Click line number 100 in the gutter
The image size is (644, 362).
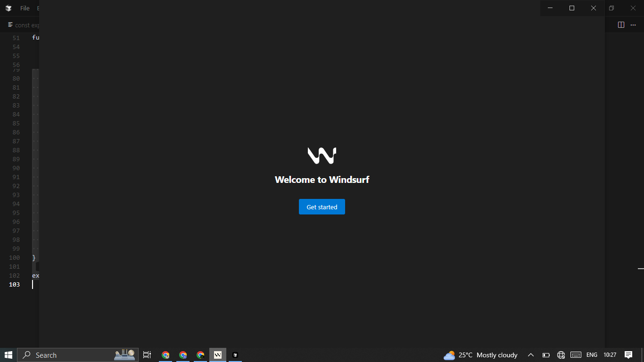click(x=14, y=257)
